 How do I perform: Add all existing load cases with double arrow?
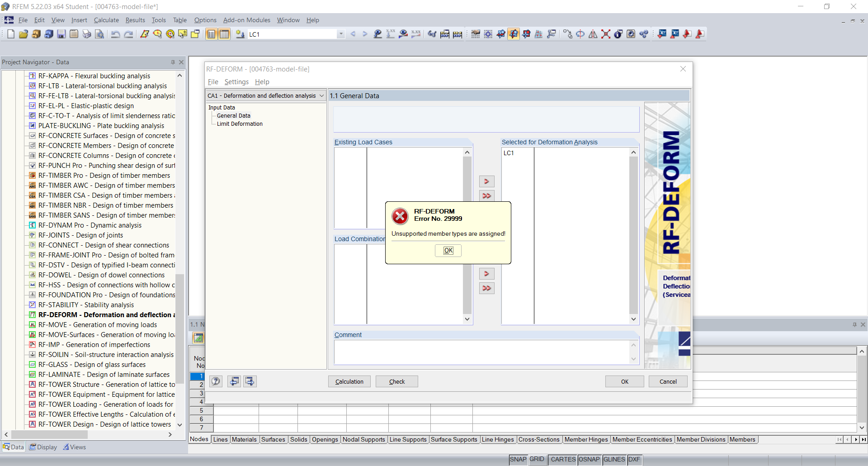487,196
